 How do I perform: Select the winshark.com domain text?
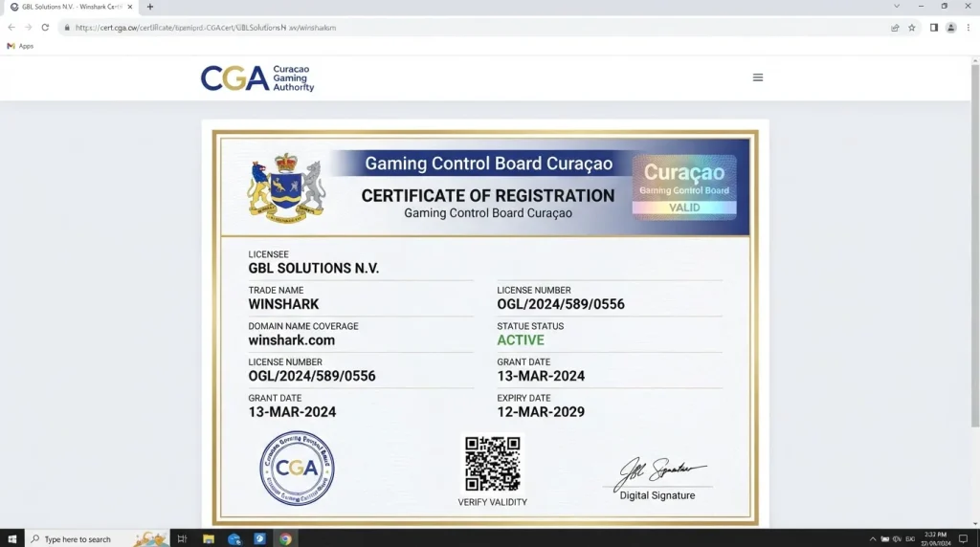(291, 340)
